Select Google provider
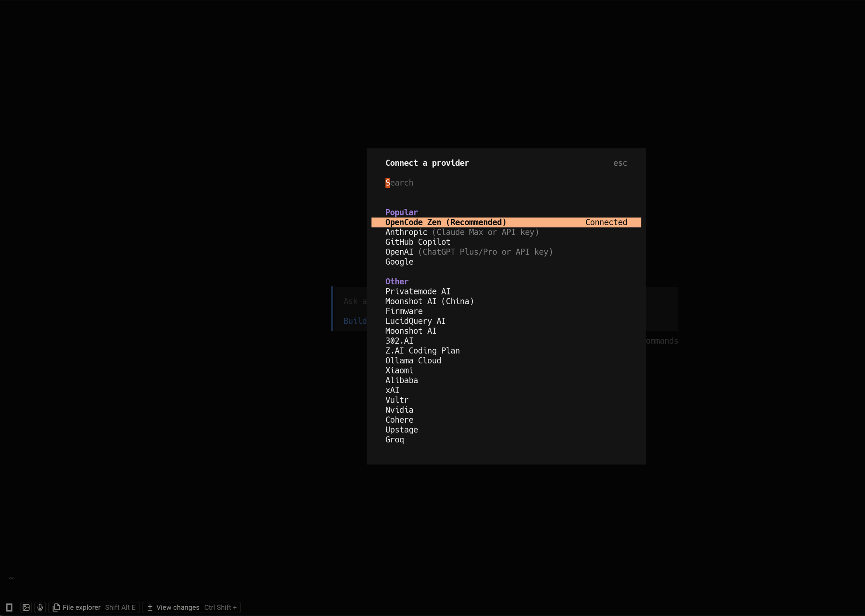This screenshot has height=616, width=865. [399, 262]
